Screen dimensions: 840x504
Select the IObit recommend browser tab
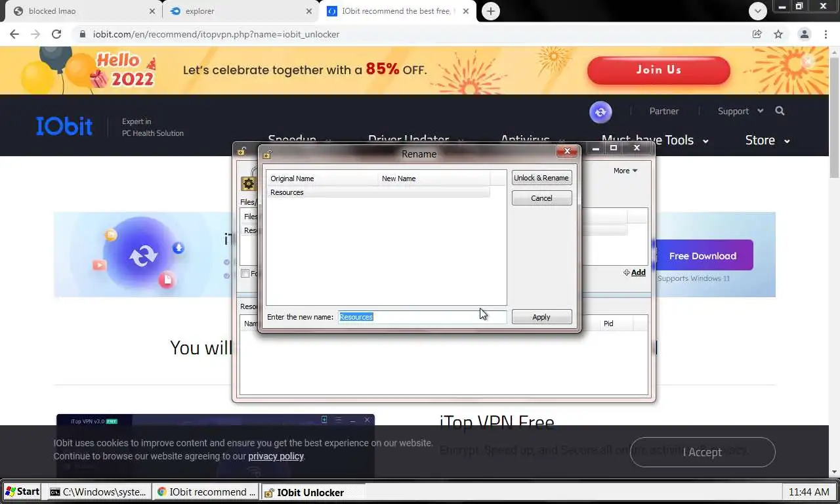tap(397, 11)
